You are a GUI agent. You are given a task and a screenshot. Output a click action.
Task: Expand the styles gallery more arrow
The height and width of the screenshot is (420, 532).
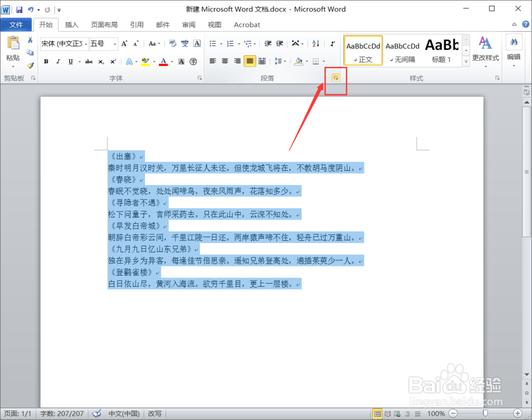466,61
